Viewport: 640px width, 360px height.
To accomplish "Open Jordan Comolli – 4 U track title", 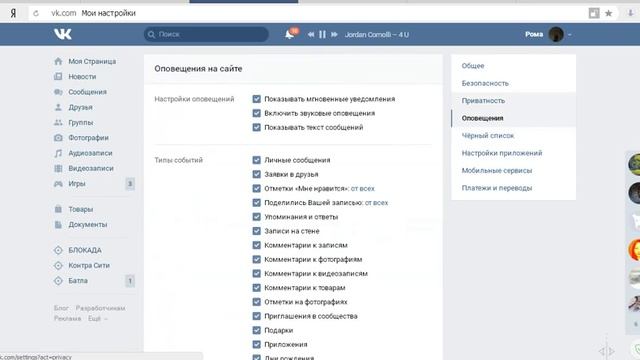I will [377, 35].
